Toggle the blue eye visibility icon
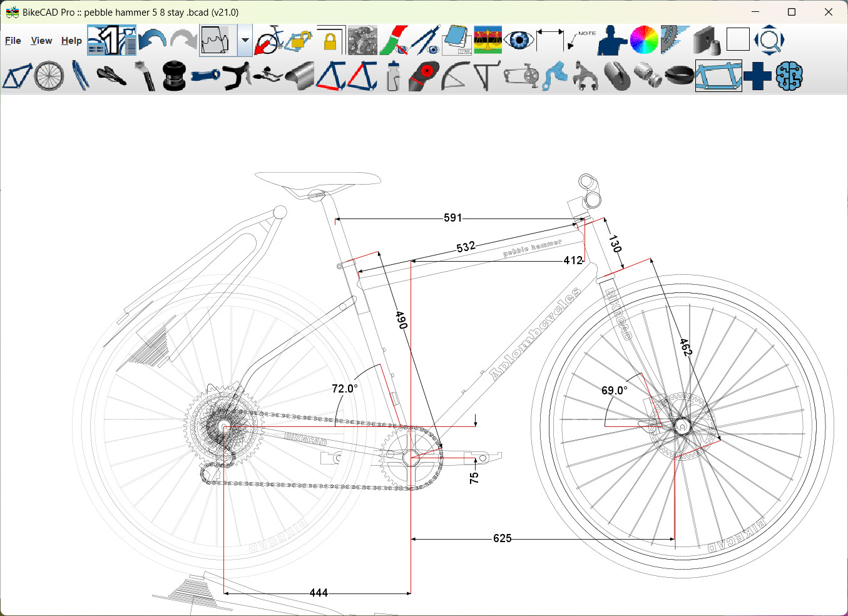This screenshot has height=616, width=848. click(519, 41)
